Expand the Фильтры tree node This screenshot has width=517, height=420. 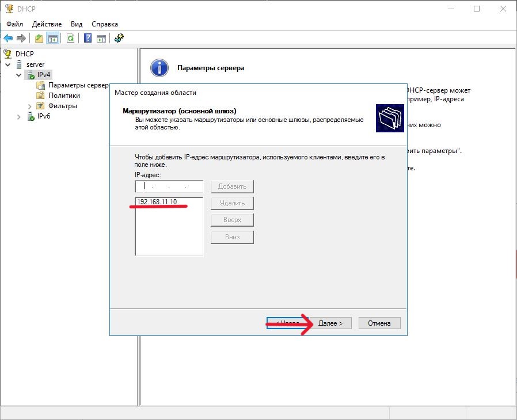click(30, 106)
